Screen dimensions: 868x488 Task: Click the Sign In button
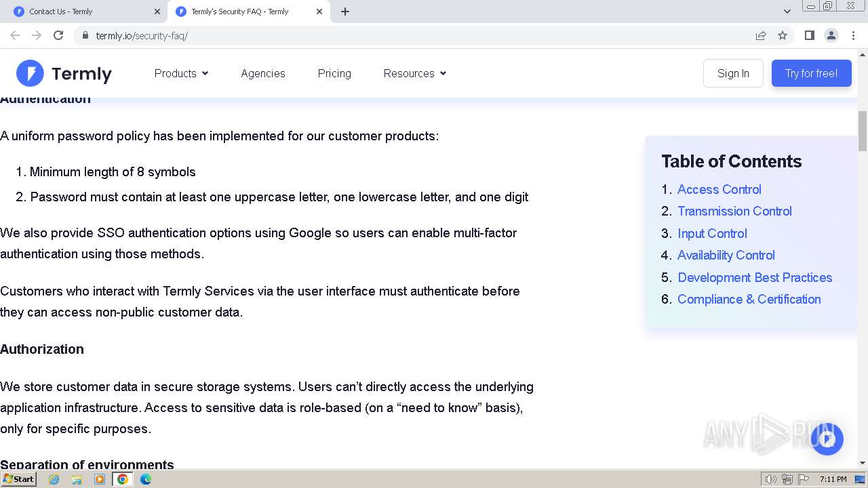pyautogui.click(x=733, y=73)
